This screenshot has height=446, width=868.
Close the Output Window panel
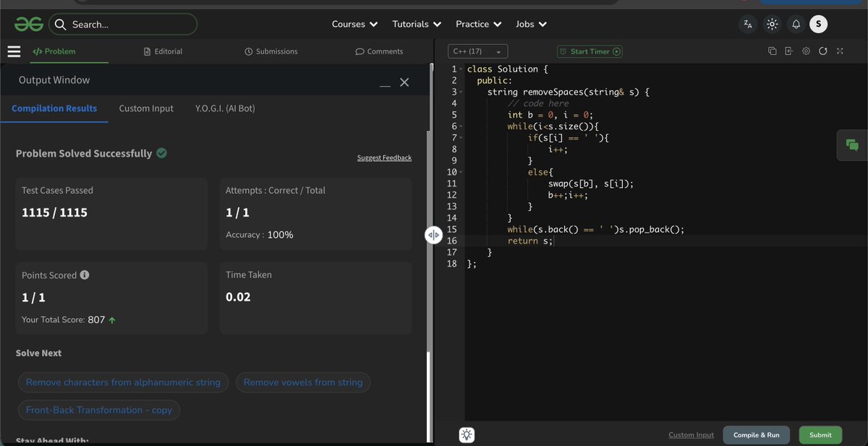click(x=404, y=82)
